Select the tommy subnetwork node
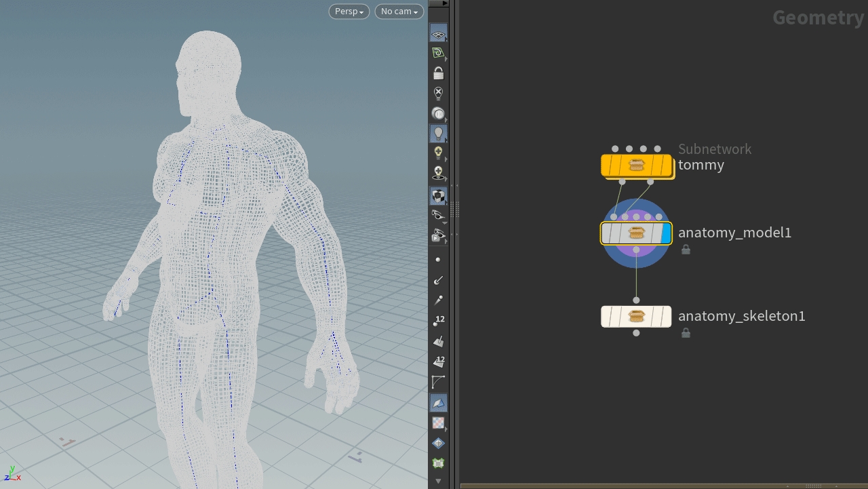The height and width of the screenshot is (489, 868). pos(636,165)
